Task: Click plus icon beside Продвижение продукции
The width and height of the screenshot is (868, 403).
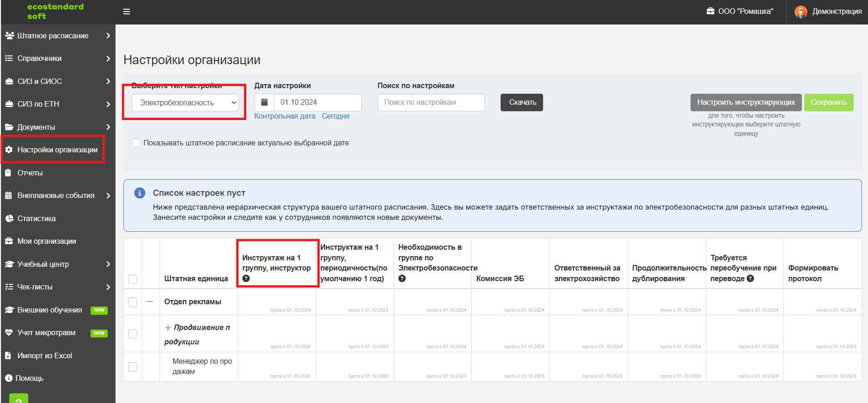Action: [168, 328]
